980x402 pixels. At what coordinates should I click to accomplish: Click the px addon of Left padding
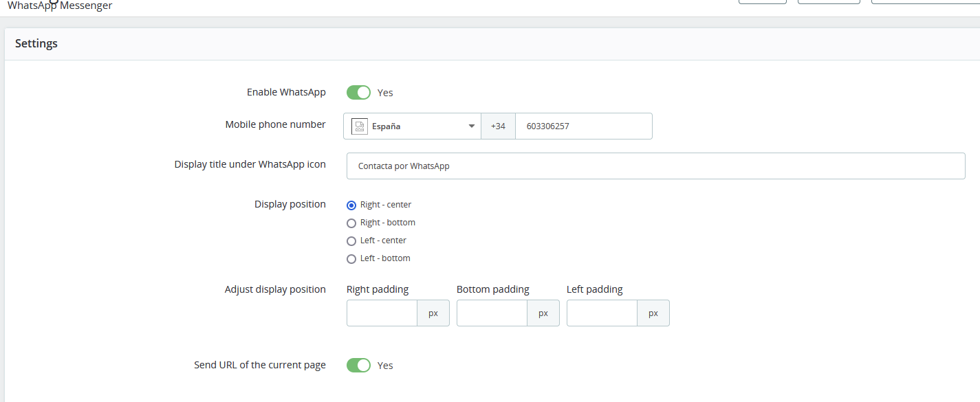pos(653,313)
